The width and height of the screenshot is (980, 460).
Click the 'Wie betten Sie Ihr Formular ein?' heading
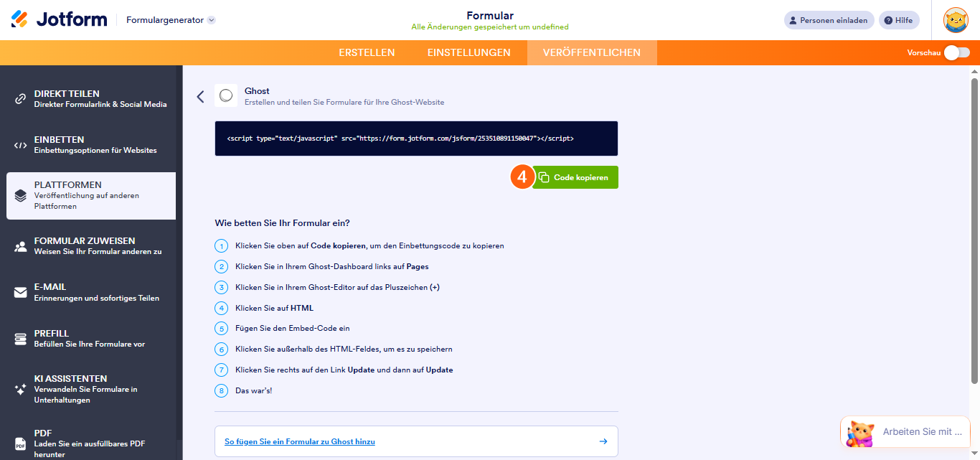tap(282, 222)
